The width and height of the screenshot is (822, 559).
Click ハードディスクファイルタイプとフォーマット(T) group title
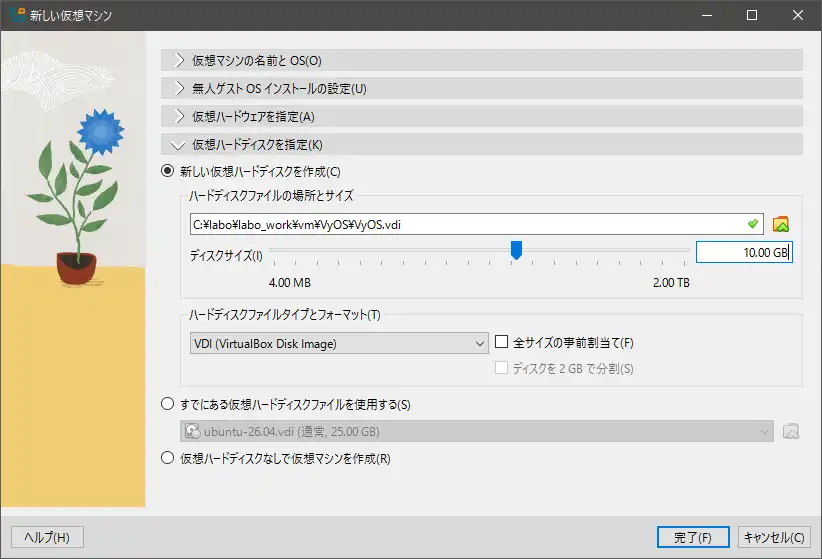[x=285, y=315]
